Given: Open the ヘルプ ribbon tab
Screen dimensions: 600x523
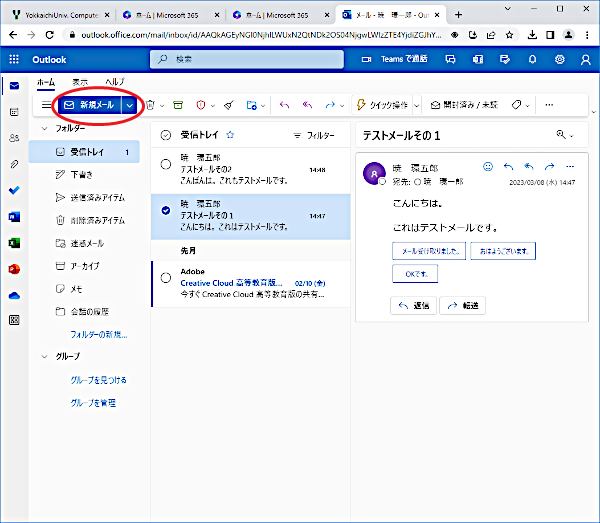Looking at the screenshot, I should point(115,81).
